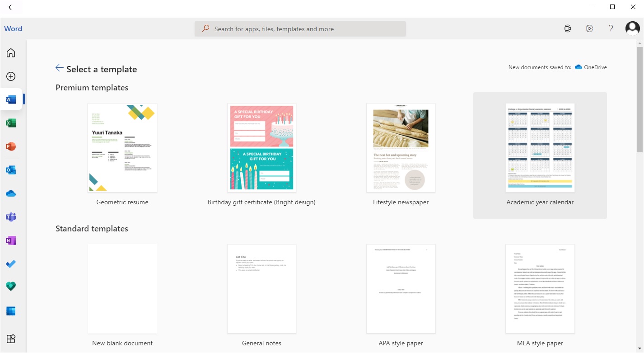Click the search bar for templates
This screenshot has height=353, width=644.
(x=300, y=28)
